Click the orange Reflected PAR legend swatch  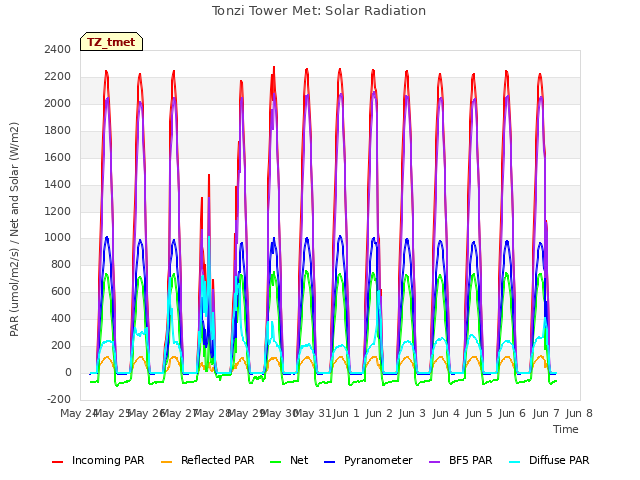[x=167, y=462]
